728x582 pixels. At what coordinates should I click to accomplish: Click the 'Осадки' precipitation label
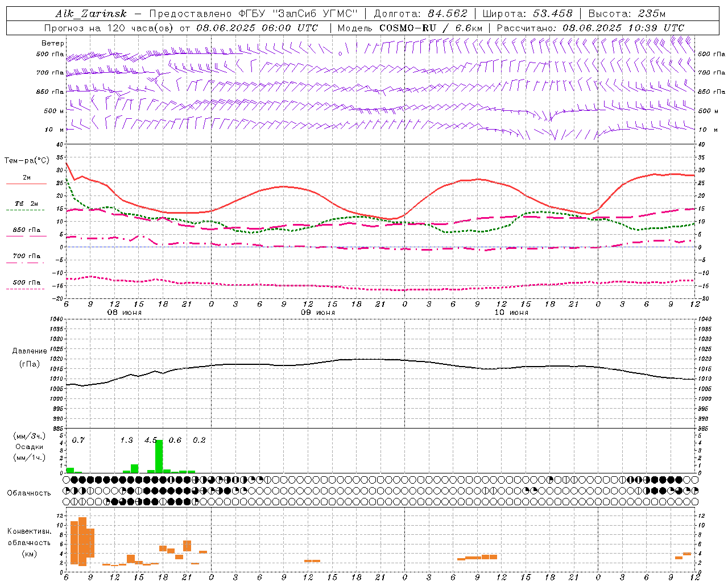30,447
